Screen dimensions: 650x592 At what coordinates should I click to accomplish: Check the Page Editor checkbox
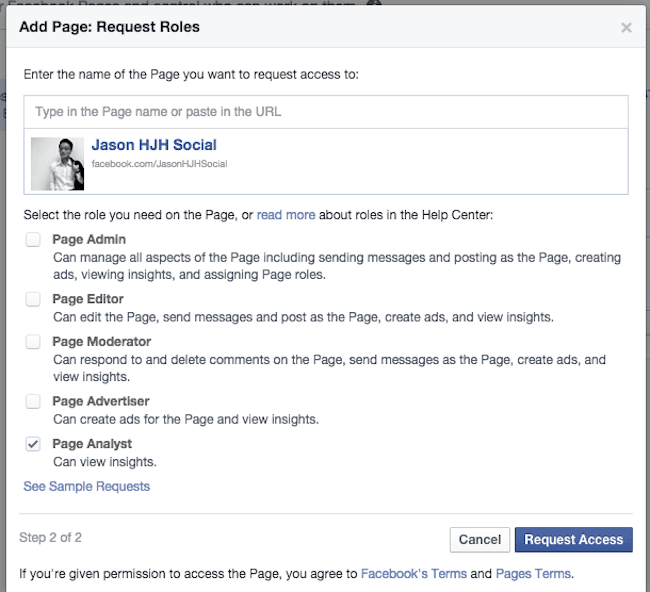pyautogui.click(x=33, y=299)
